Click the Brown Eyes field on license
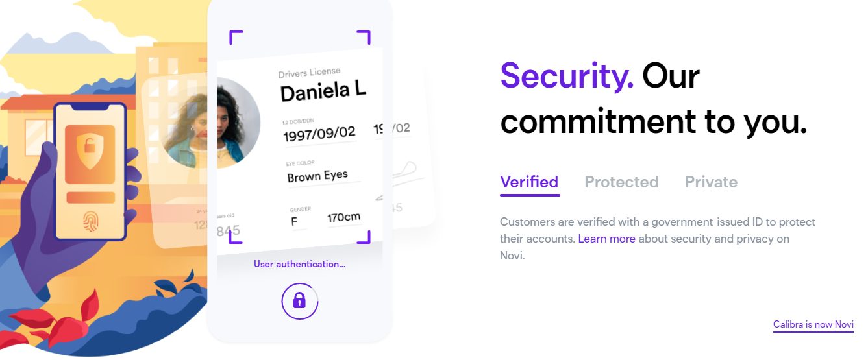 click(317, 176)
